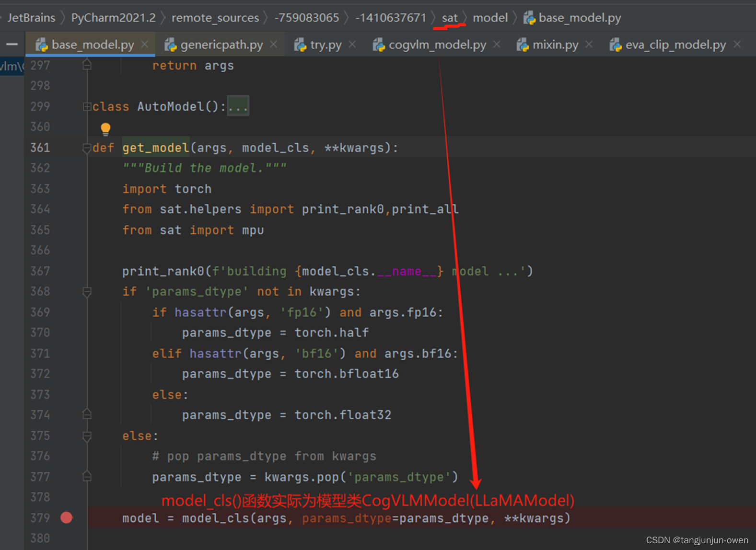Click '__name__' in the print_rank0 f-string

407,272
